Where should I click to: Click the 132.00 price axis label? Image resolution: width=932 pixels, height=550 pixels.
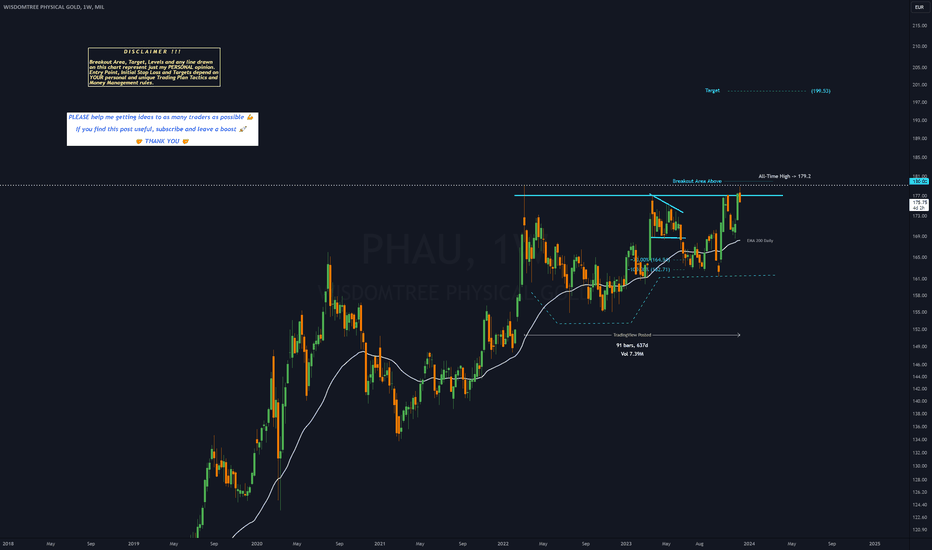tap(920, 452)
